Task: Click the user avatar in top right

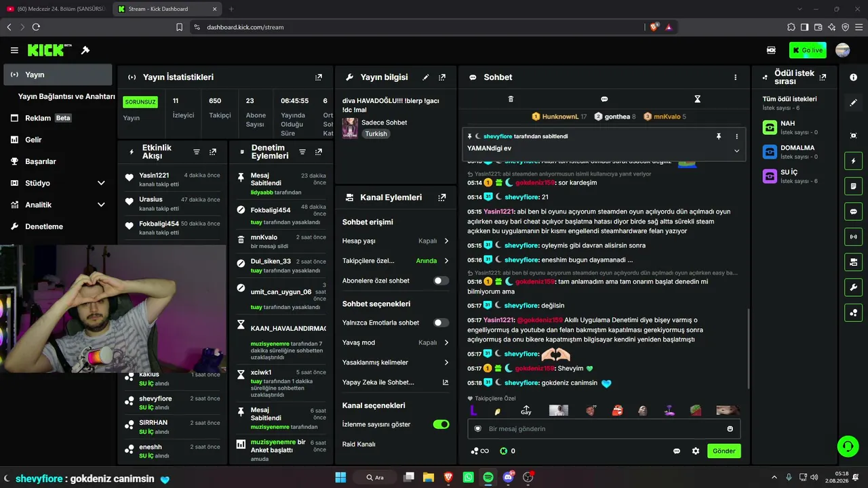Action: (843, 50)
